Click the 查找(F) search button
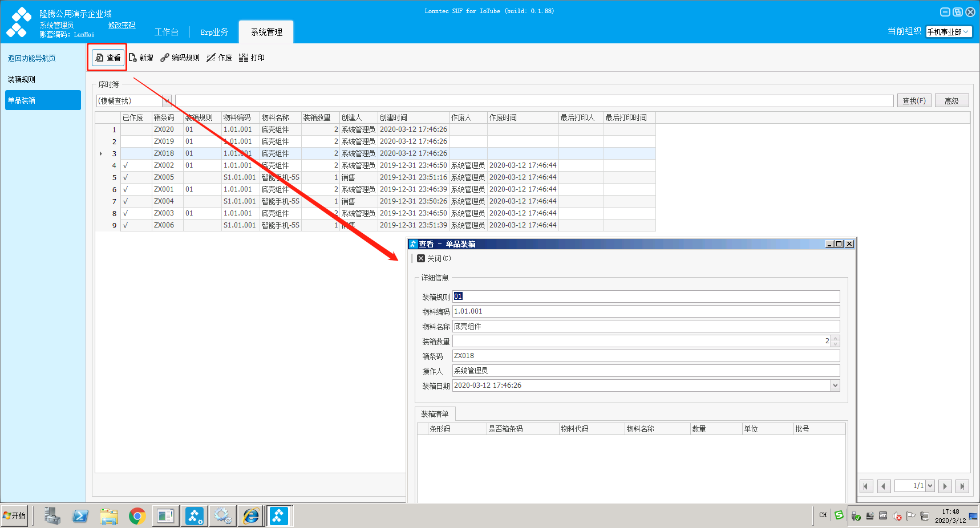Image resolution: width=980 pixels, height=528 pixels. coord(914,101)
